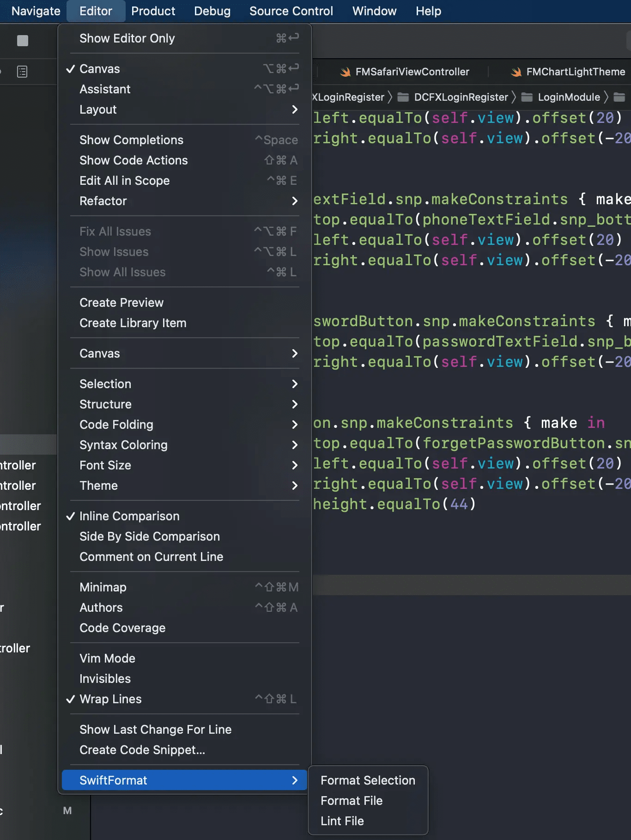This screenshot has height=840, width=631.
Task: Click the LoginModule folder icon in breadcrumb
Action: (527, 97)
